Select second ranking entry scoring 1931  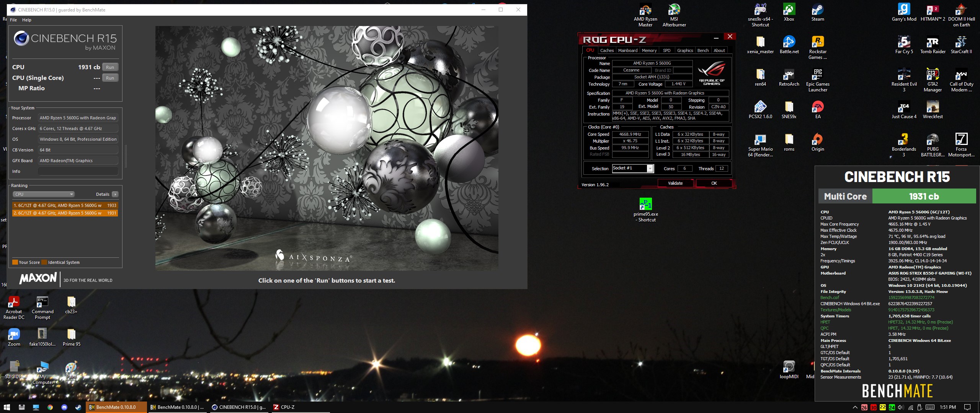65,213
